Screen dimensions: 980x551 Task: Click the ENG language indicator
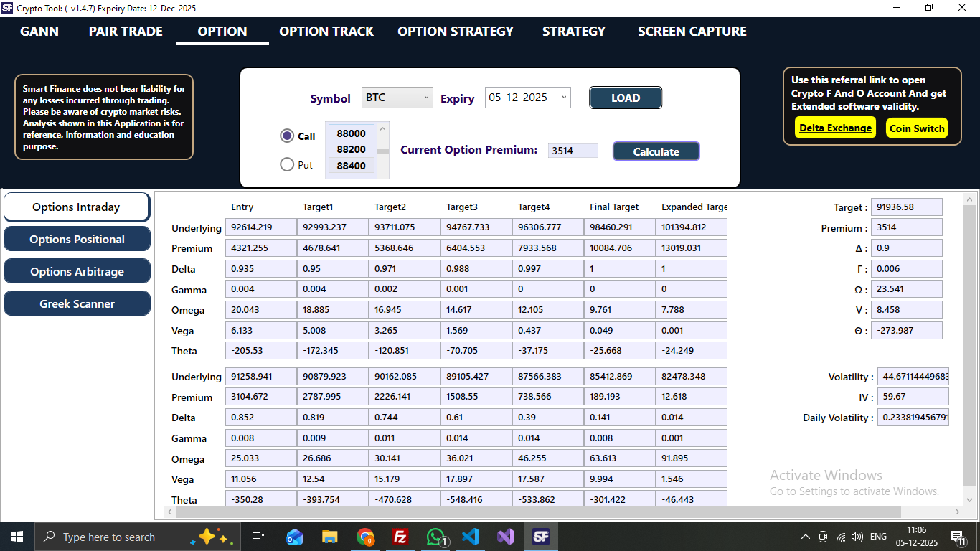877,536
